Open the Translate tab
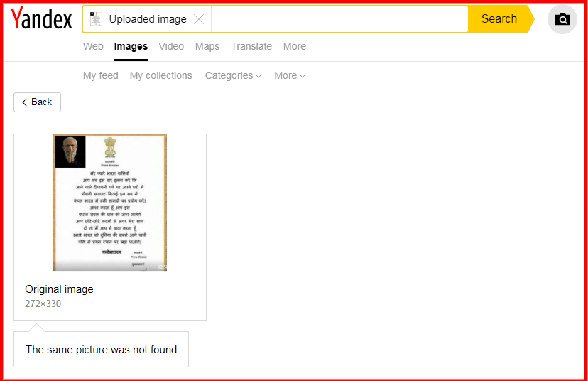Image resolution: width=588 pixels, height=381 pixels. pyautogui.click(x=251, y=46)
